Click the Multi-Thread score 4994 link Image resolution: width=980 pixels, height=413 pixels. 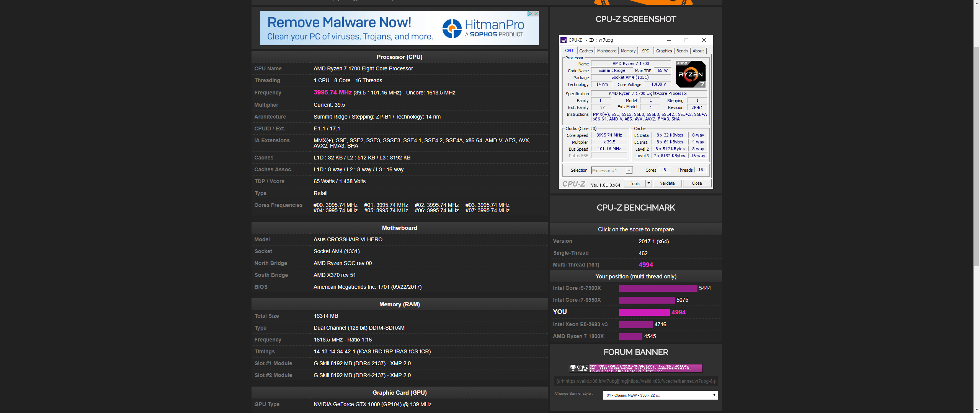[645, 265]
